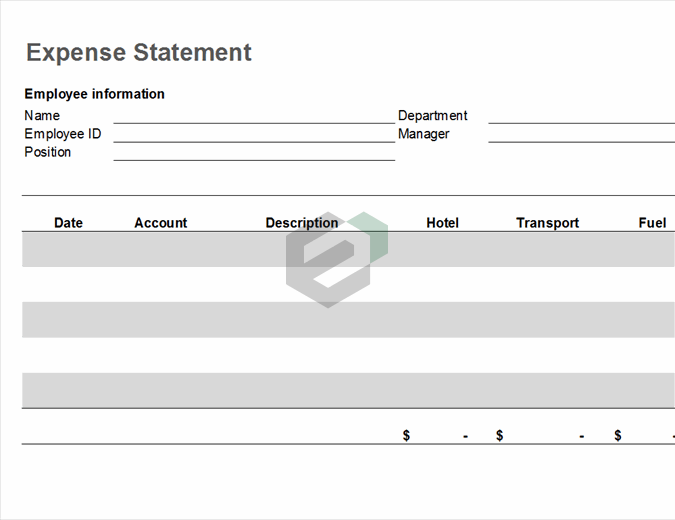Image resolution: width=675 pixels, height=520 pixels.
Task: Select the Transport column header
Action: 547,223
